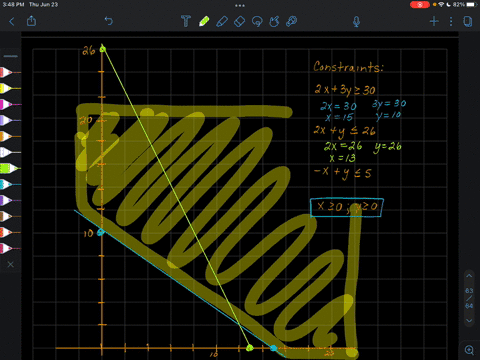Tap the boxed 'x ≥ 0 ; y ≥ 0' note
This screenshot has height=360, width=480.
[x=347, y=207]
